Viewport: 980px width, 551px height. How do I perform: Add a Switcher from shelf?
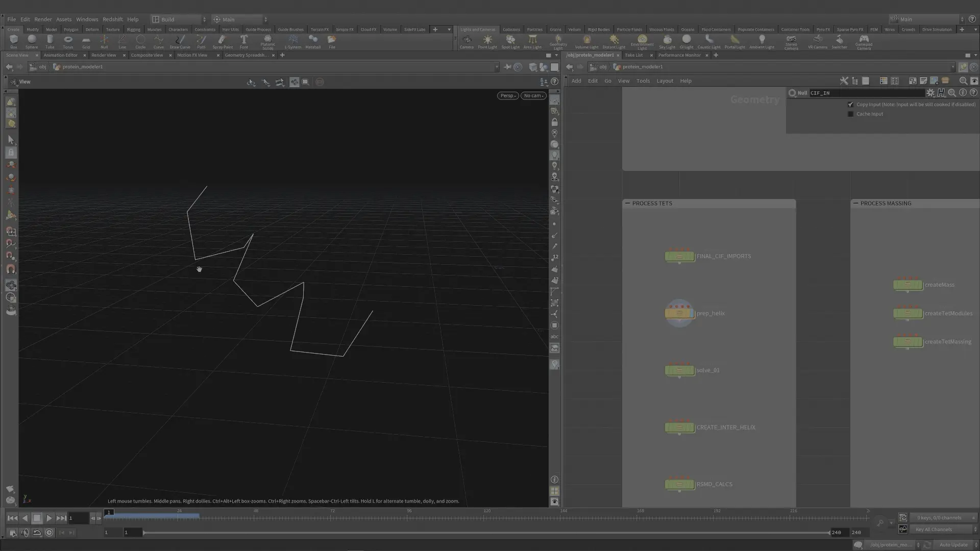click(x=839, y=42)
